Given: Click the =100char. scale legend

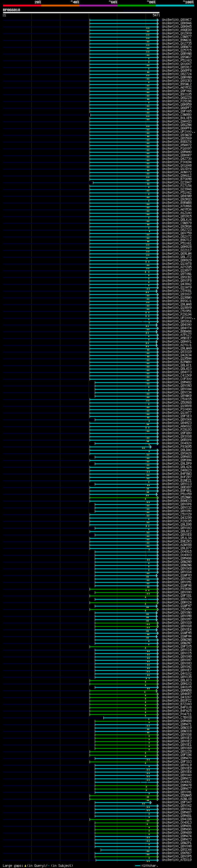Looking at the screenshot, I should pyautogui.click(x=146, y=866).
